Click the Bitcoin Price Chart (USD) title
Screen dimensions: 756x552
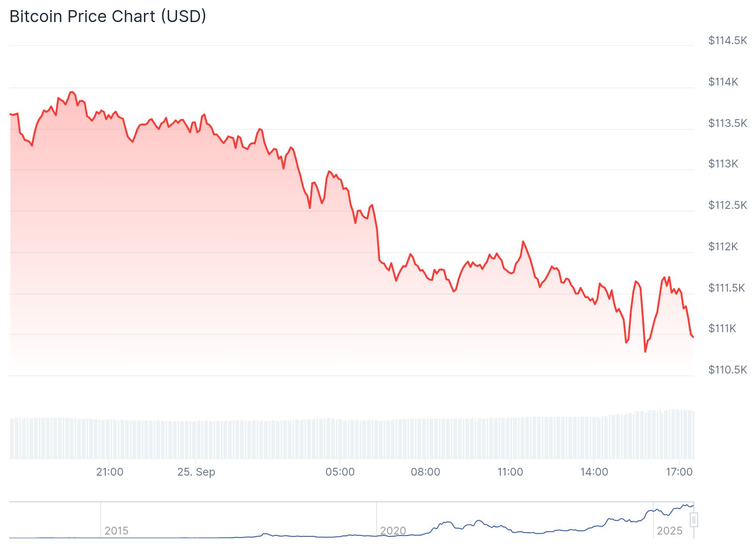point(108,17)
